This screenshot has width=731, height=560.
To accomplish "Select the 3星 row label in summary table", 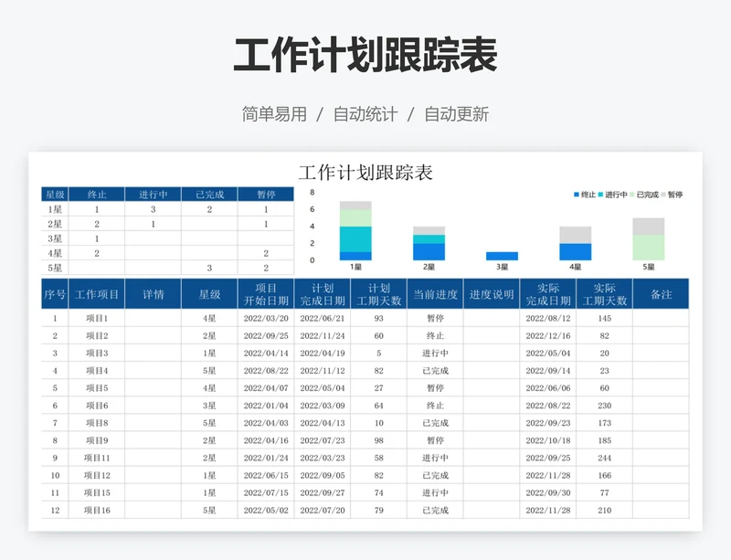I will [55, 238].
